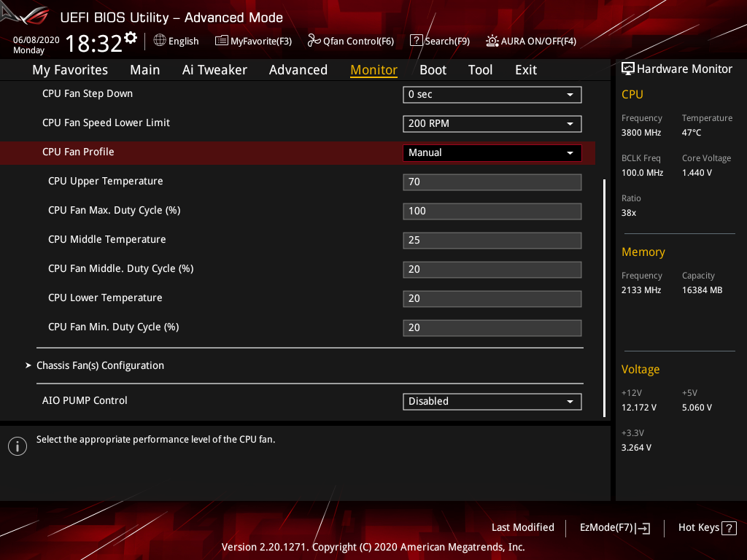The image size is (747, 560).
Task: Click the settings gear next to clock
Action: coord(131,38)
